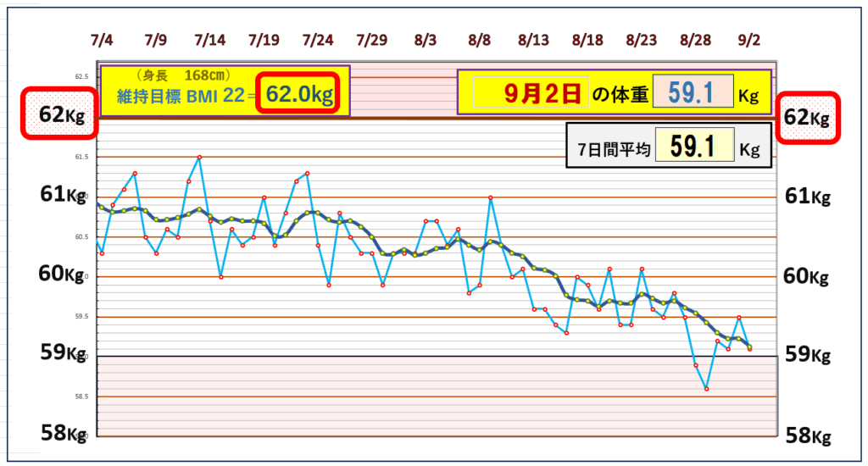Image resolution: width=868 pixels, height=466 pixels.
Task: Select the 8/28 date label
Action: coord(696,41)
